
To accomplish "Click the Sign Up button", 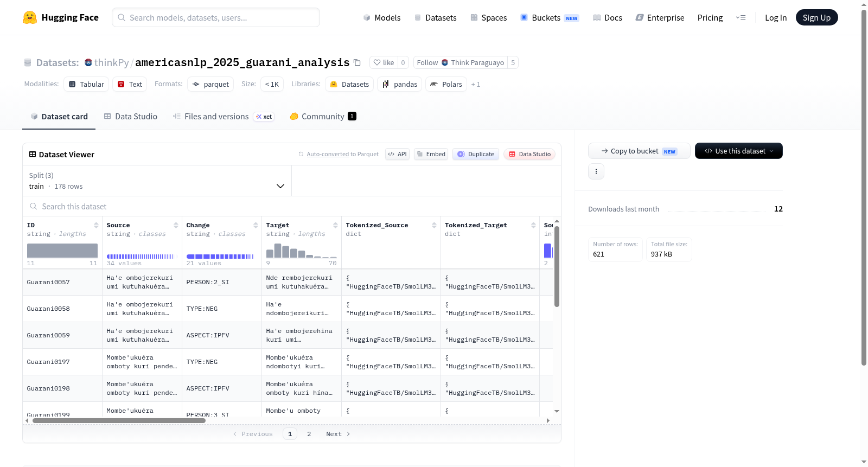I will (817, 17).
